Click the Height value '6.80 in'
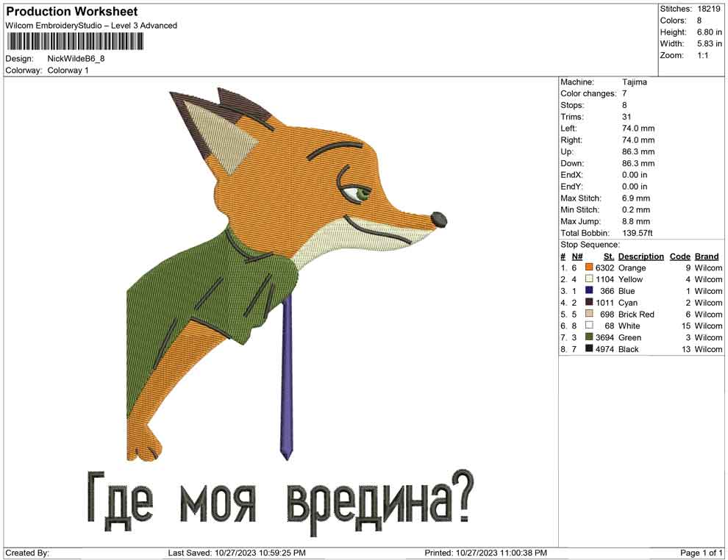Viewport: 728px width, 560px height. coord(710,32)
